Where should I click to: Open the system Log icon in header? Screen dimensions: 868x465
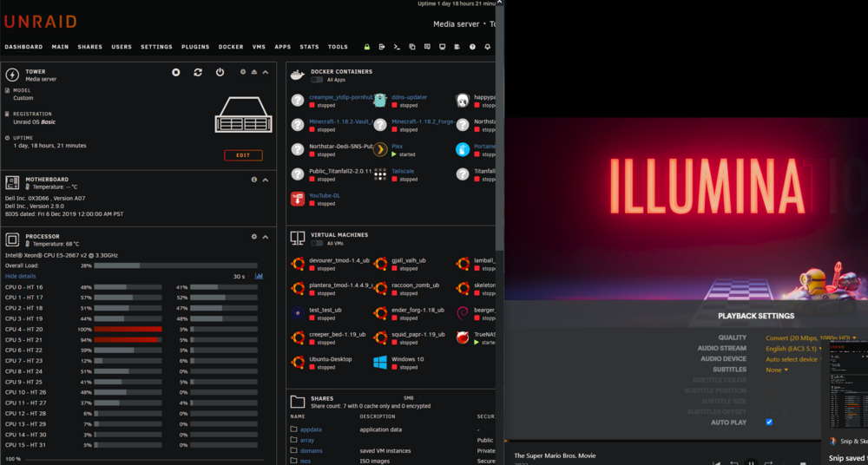tap(457, 47)
